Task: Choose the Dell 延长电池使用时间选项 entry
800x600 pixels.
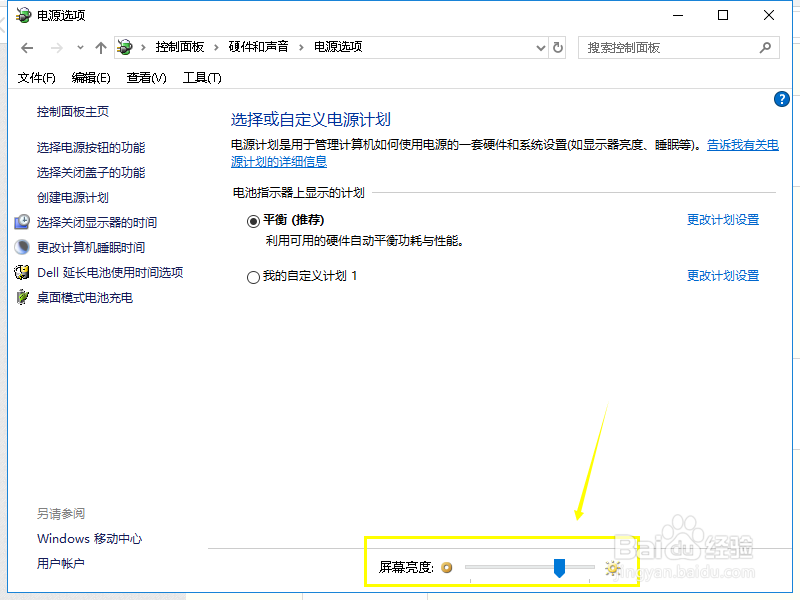Action: click(x=95, y=272)
